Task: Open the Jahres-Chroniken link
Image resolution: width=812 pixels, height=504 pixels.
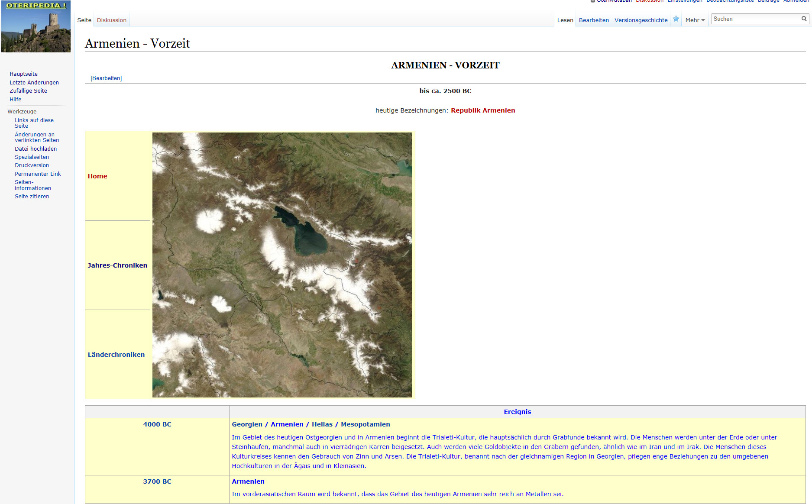Action: 117,265
